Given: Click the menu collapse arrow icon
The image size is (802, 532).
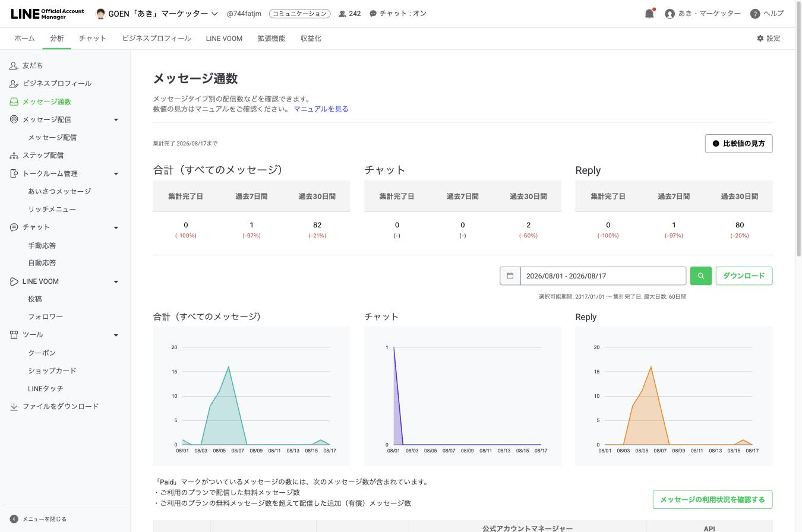Looking at the screenshot, I should coord(14,519).
